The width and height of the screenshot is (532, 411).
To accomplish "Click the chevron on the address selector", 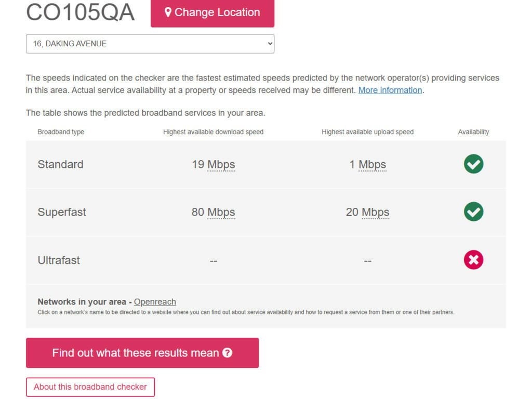I will coord(268,44).
